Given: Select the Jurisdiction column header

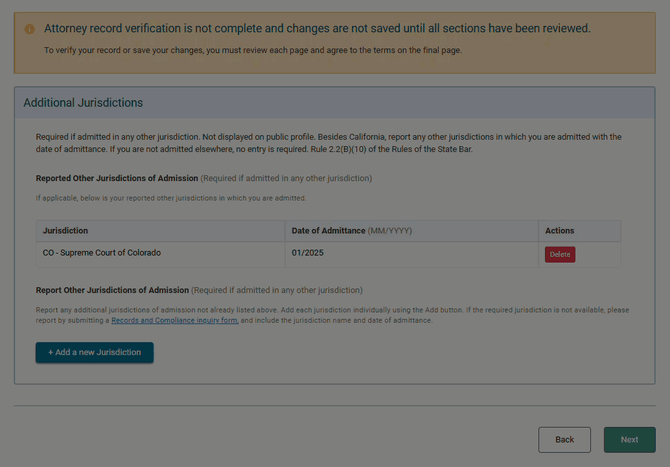Looking at the screenshot, I should click(65, 231).
